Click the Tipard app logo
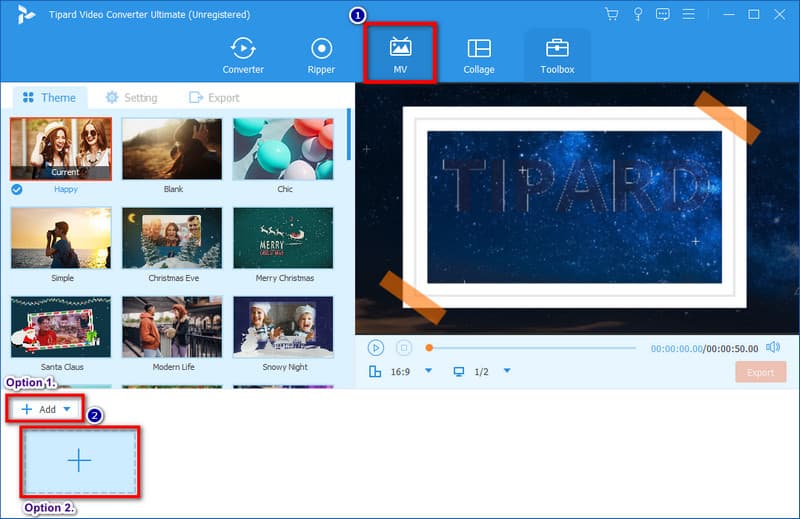 pos(26,14)
